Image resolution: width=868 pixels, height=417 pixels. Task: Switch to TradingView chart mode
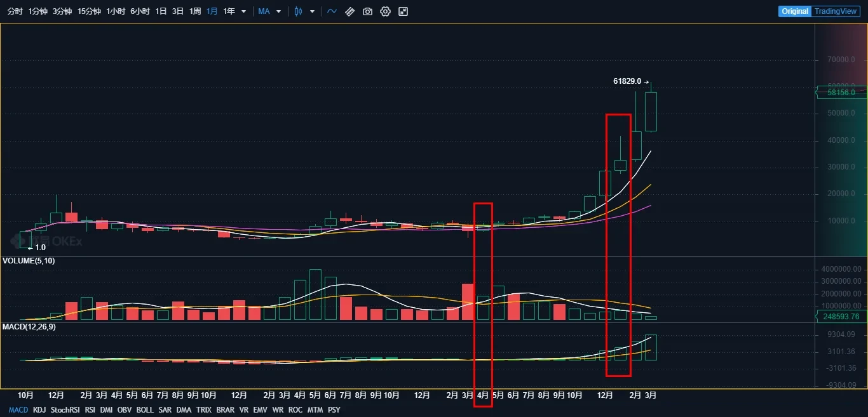point(836,11)
